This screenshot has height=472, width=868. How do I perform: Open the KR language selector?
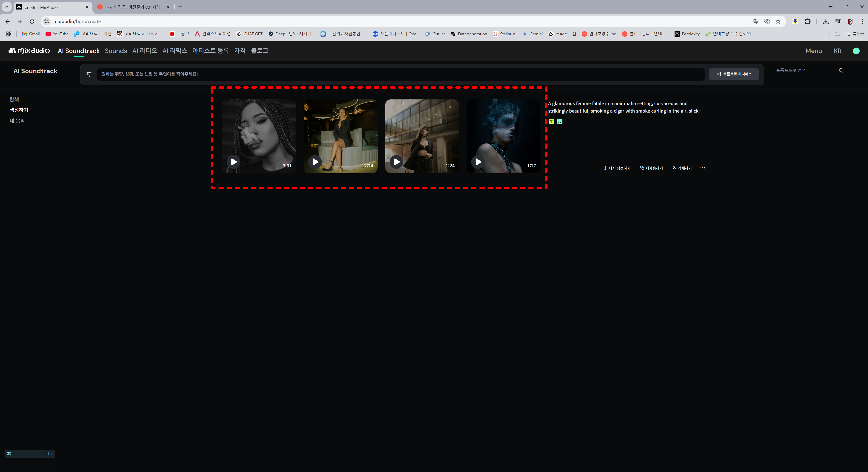tap(837, 51)
